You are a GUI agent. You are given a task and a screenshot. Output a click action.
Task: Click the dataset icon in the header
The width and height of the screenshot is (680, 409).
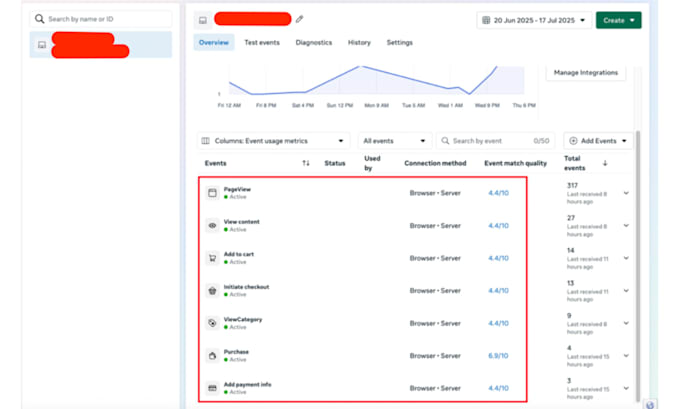[x=203, y=20]
